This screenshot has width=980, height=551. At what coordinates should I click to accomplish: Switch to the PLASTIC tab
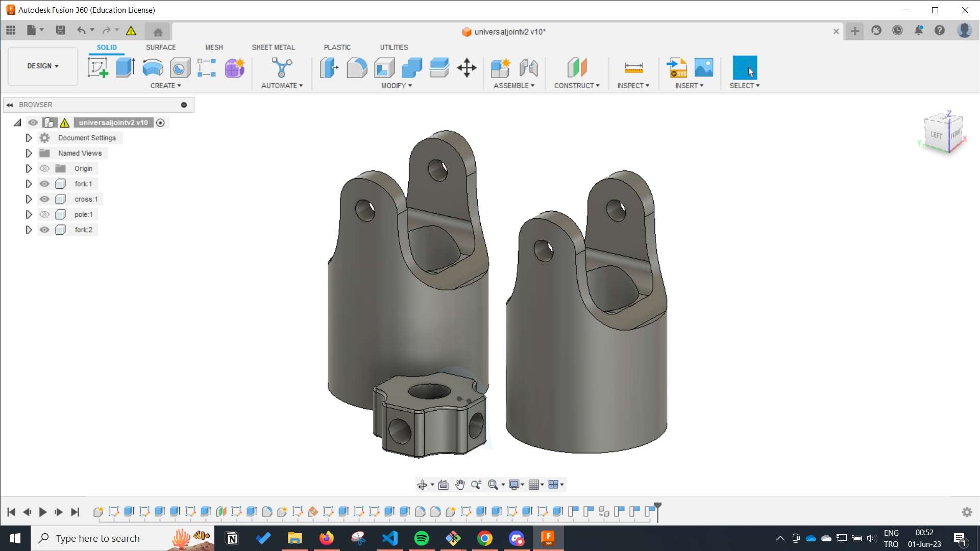pyautogui.click(x=337, y=47)
